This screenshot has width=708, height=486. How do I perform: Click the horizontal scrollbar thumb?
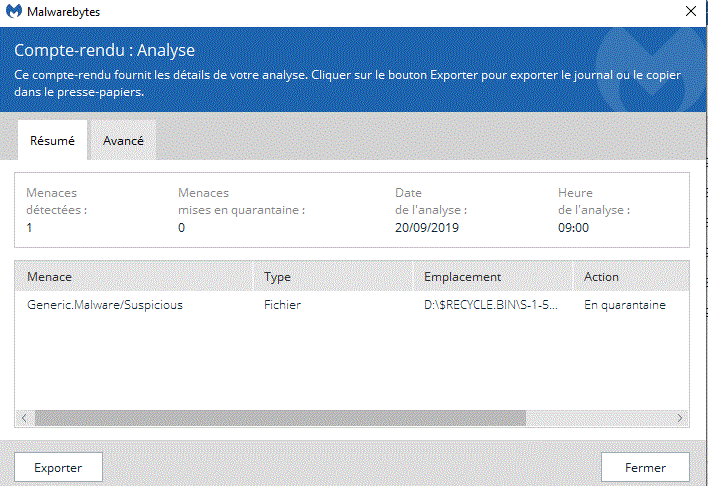[x=280, y=418]
